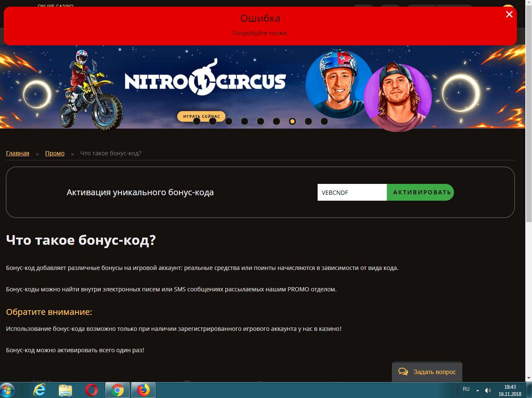The height and width of the screenshot is (398, 532).
Task: Click the long-haired man portrait in purple circle
Action: click(397, 97)
